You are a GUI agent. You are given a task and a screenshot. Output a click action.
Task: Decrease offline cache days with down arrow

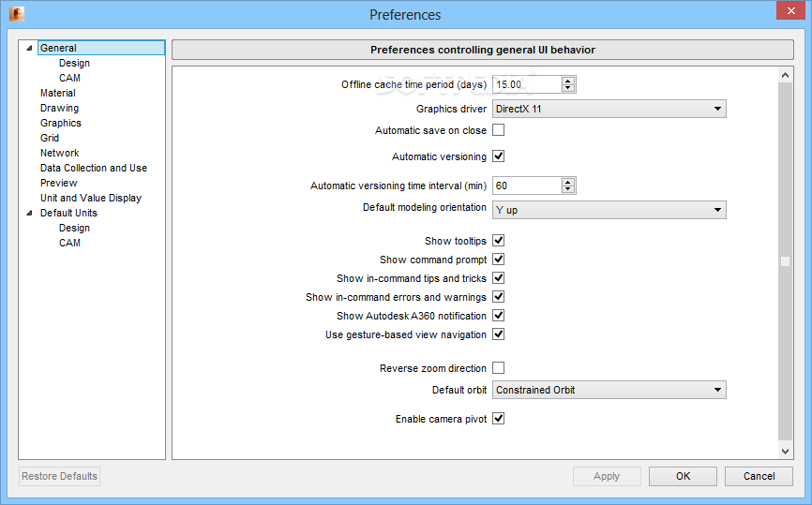(x=568, y=88)
